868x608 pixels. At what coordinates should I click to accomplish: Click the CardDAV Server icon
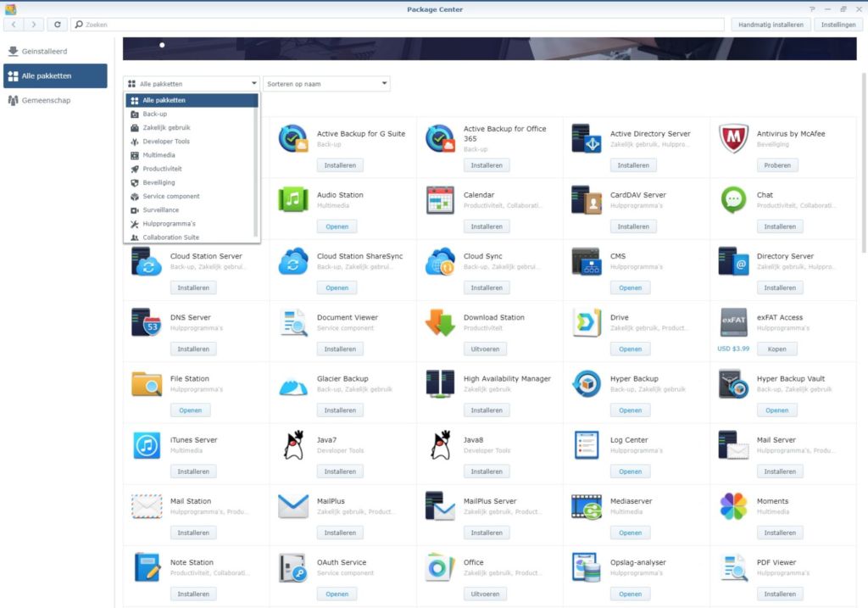pos(587,199)
